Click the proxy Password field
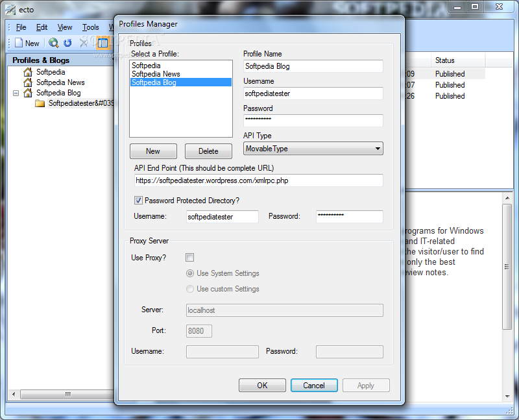The image size is (519, 420). click(350, 352)
